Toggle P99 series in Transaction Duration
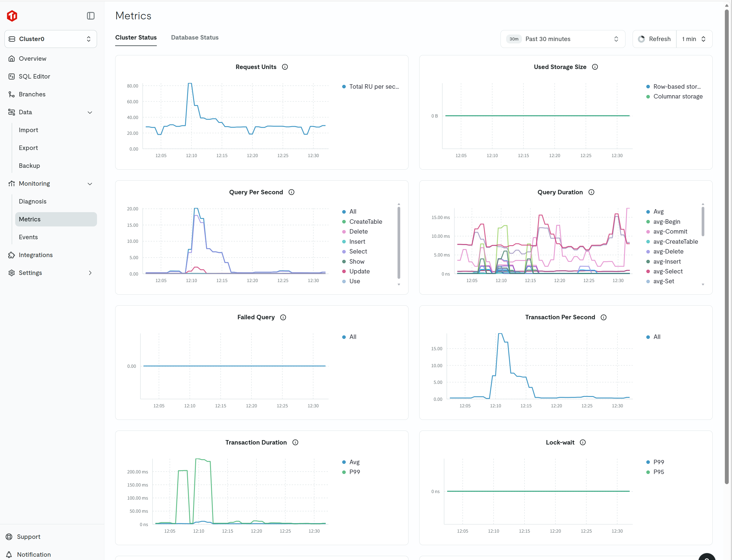 tap(354, 472)
